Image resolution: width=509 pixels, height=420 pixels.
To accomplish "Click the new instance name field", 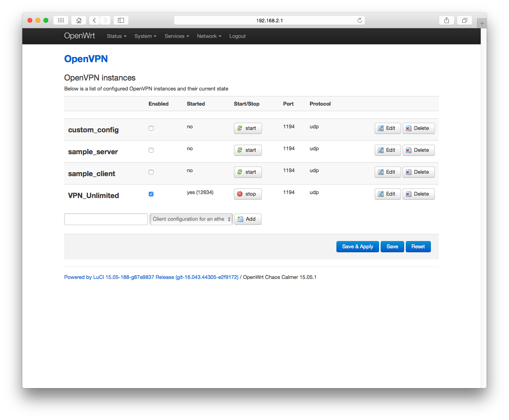I will [106, 219].
